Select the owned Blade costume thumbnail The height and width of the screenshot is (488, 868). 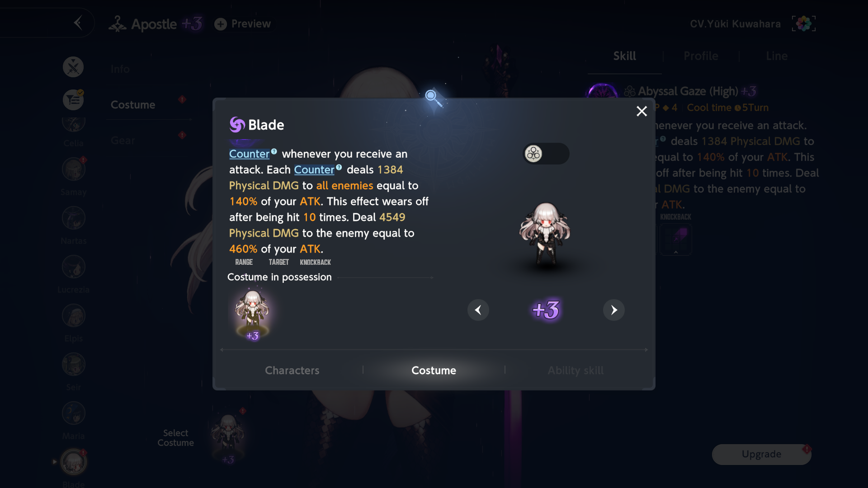[252, 315]
